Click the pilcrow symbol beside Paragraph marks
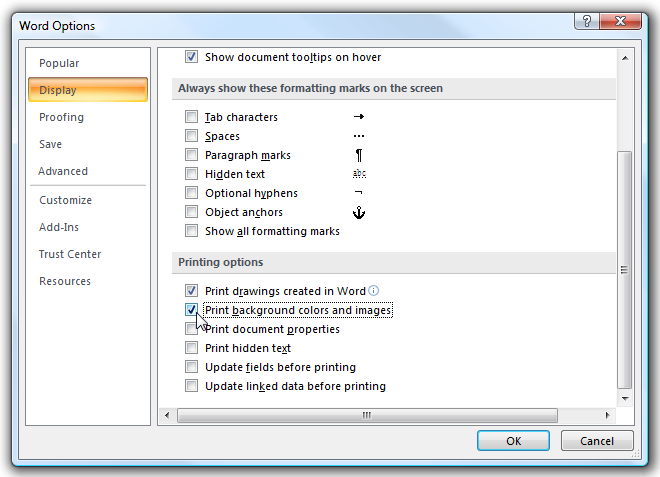This screenshot has width=660, height=477. pyautogui.click(x=359, y=155)
